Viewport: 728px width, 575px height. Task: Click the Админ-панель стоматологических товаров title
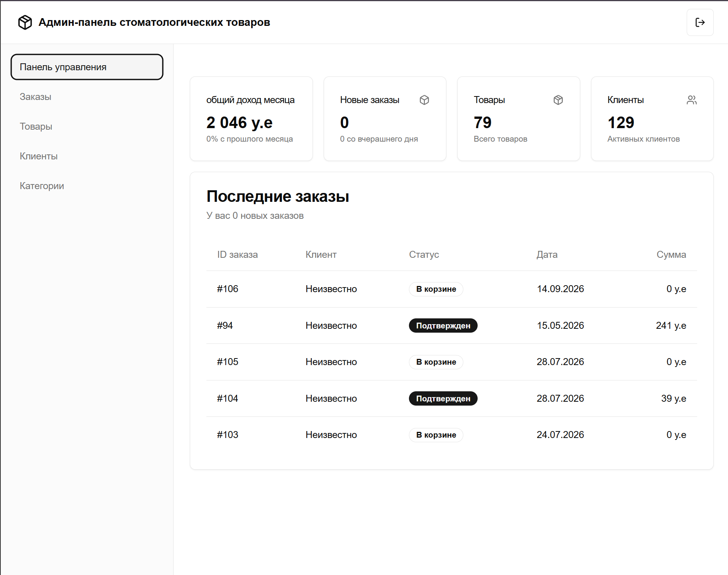[x=154, y=22]
